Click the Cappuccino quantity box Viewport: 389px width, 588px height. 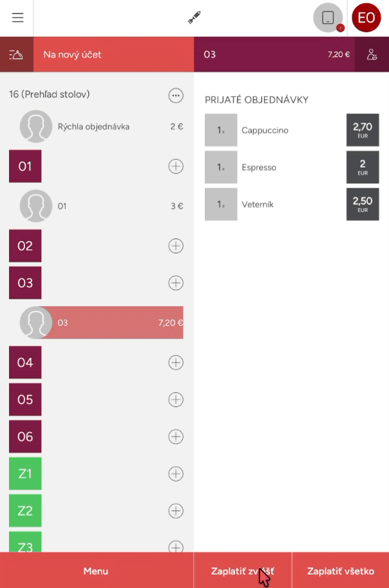(x=221, y=130)
